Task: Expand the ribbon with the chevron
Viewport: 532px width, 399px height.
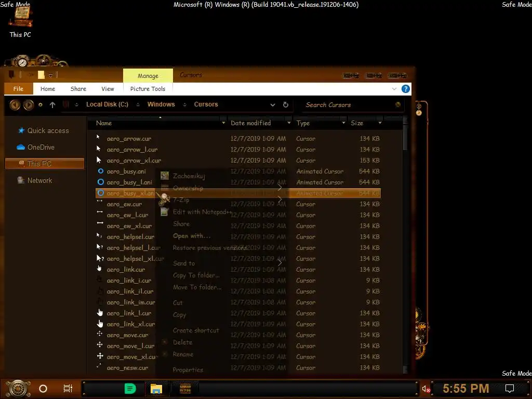Action: [394, 89]
